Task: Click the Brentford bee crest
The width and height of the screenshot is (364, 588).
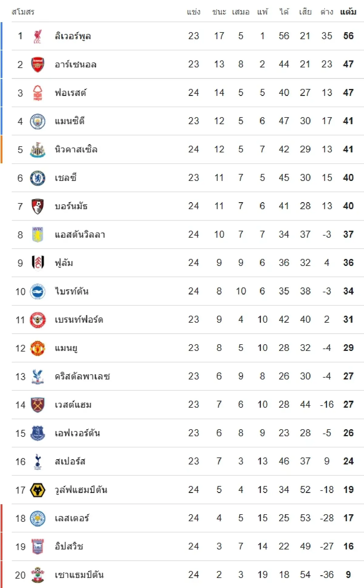Action: [x=38, y=320]
